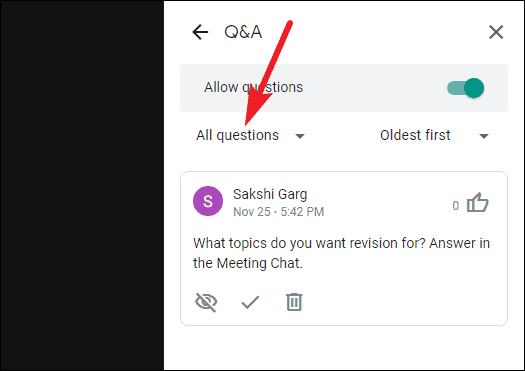Go back using the Q&A back arrow
The height and width of the screenshot is (371, 525).
tap(200, 32)
